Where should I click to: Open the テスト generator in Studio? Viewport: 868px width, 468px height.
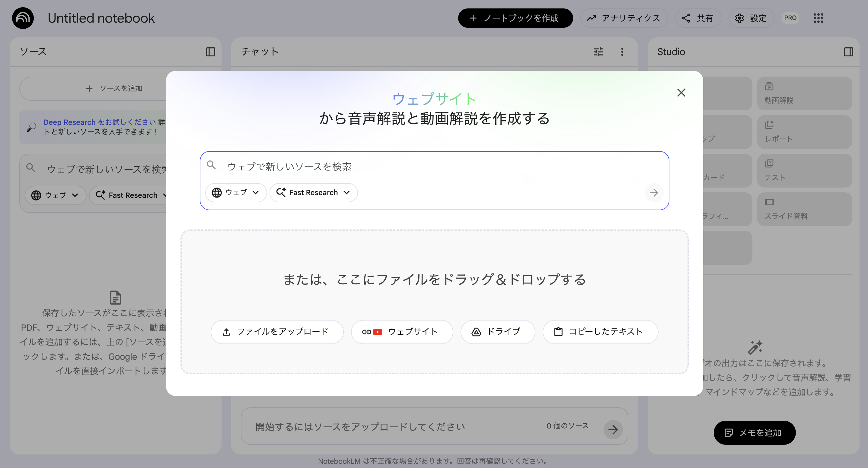(805, 171)
